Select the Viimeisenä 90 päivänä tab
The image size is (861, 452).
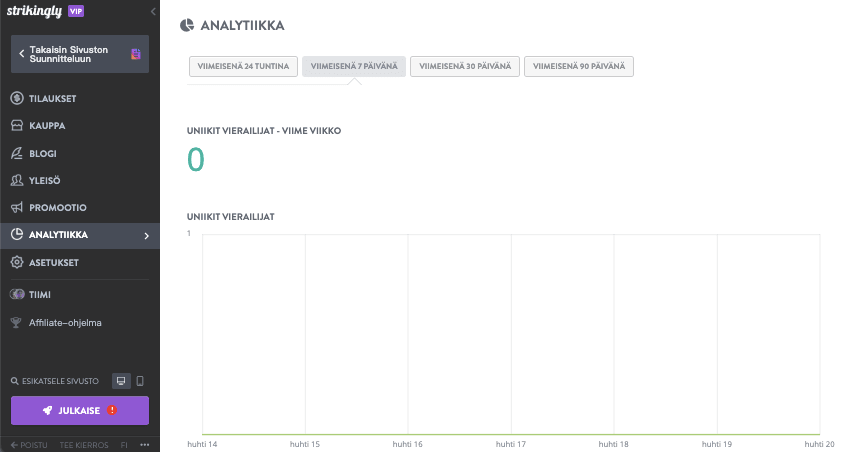(579, 66)
